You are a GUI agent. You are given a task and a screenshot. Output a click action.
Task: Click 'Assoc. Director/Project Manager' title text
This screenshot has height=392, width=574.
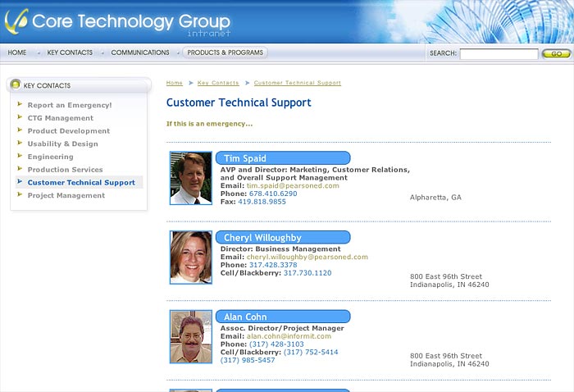point(282,328)
